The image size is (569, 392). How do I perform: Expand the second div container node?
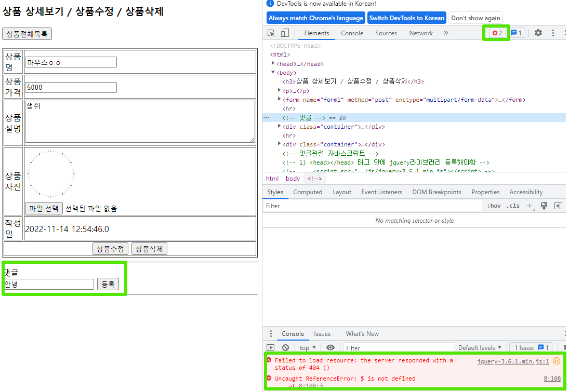pos(279,144)
